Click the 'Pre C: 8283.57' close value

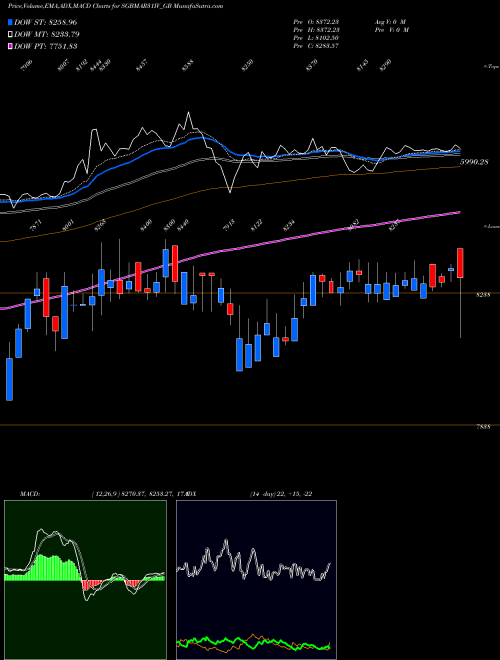[316, 46]
